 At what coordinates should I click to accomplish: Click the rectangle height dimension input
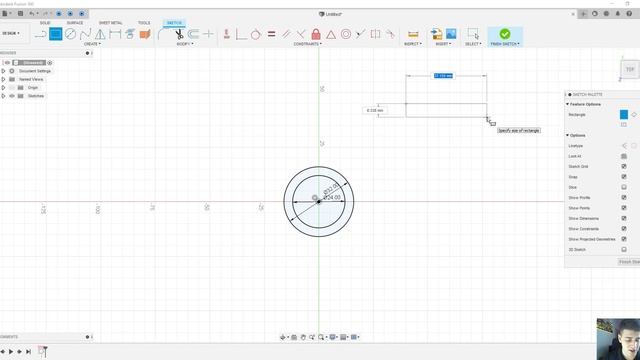coord(375,110)
